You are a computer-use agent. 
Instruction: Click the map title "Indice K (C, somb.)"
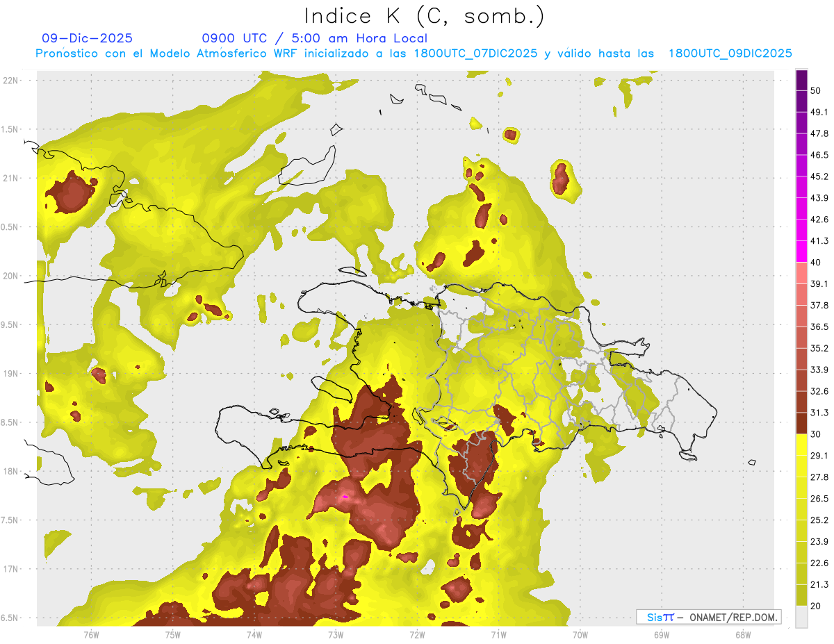(x=425, y=15)
